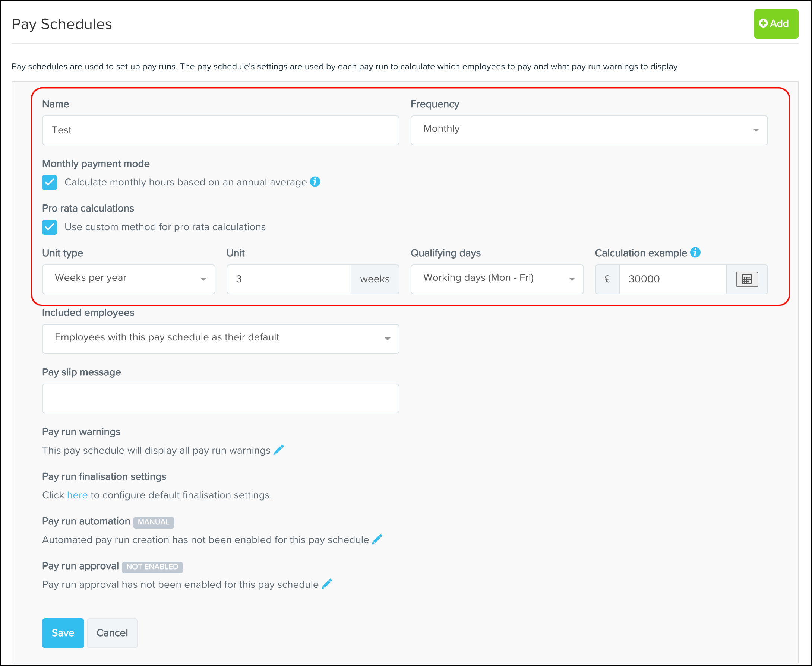Screen dimensions: 812x666
Task: Click the green Add button
Action: [775, 24]
